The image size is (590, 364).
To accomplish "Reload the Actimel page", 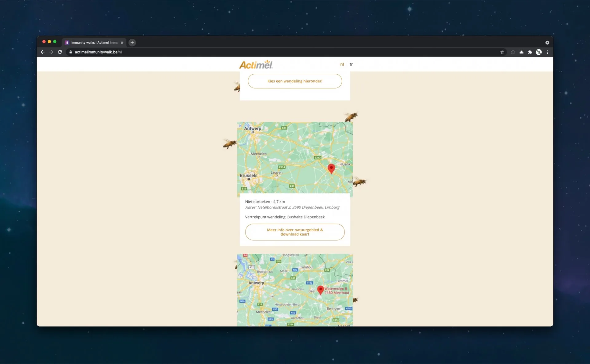I will (x=60, y=52).
